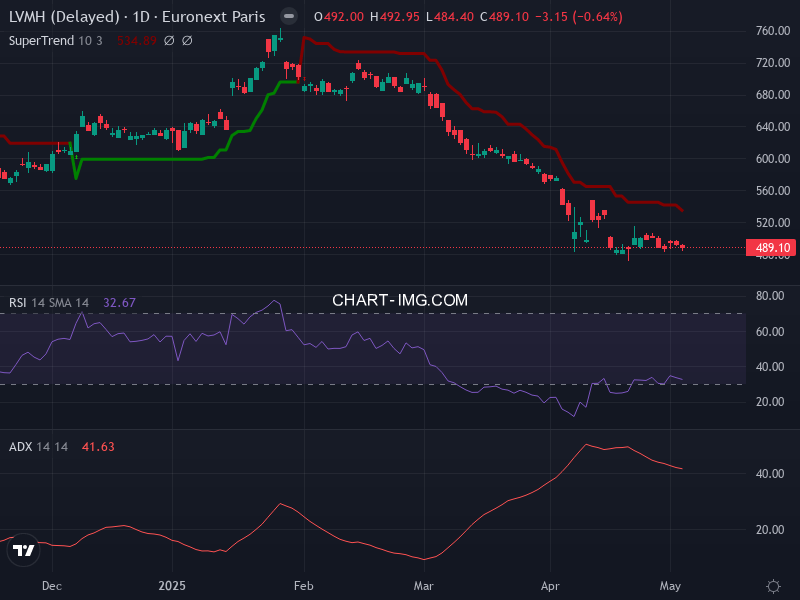The image size is (800, 600).
Task: Click the ADX value 41.63
Action: [x=98, y=447]
